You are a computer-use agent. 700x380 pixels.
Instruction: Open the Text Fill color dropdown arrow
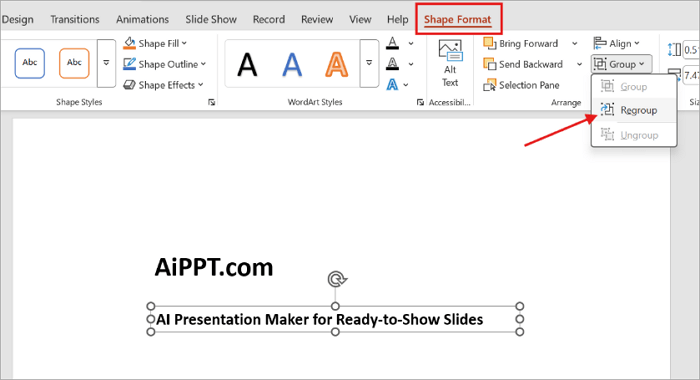tap(411, 44)
